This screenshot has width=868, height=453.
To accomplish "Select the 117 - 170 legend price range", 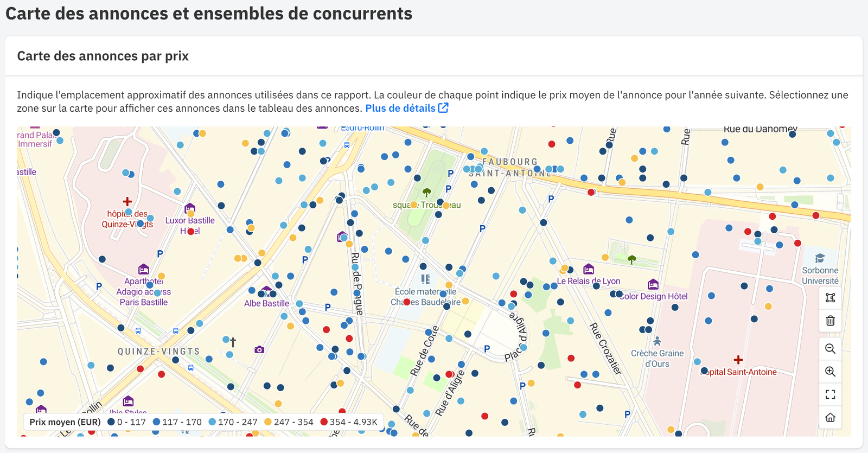I will pos(177,422).
